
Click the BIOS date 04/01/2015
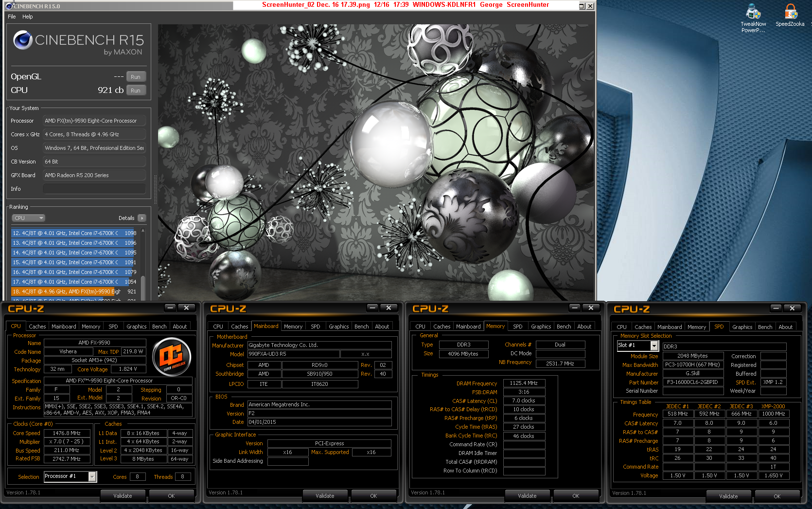point(319,422)
